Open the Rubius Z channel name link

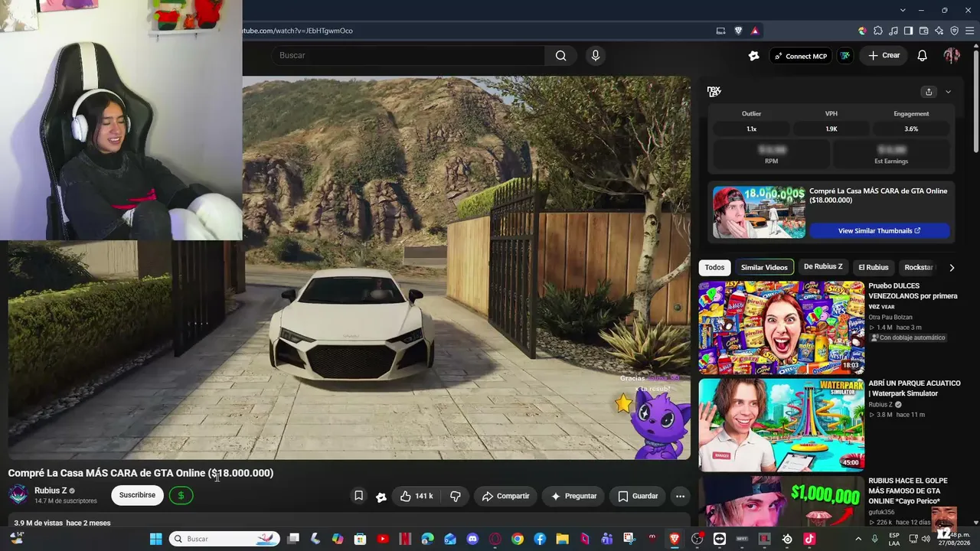point(51,491)
